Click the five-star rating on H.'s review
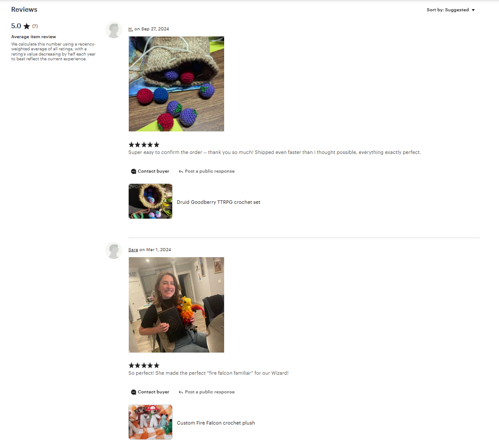 [144, 144]
